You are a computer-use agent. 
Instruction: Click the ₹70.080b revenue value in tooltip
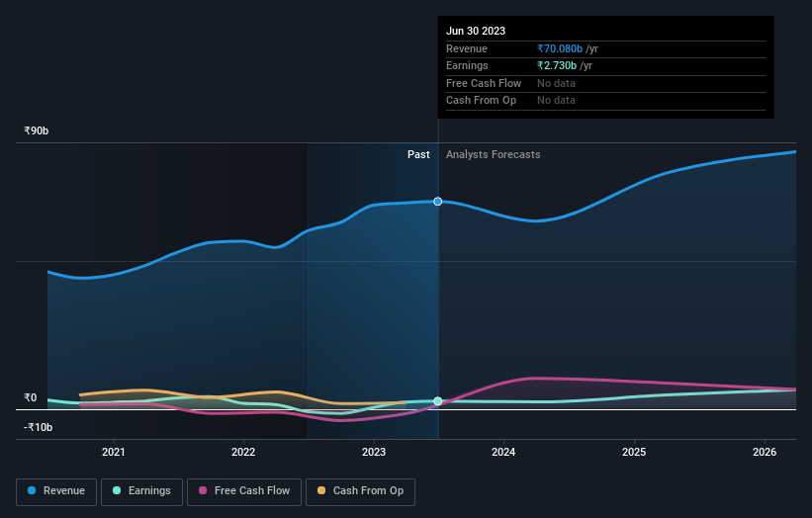(x=560, y=48)
